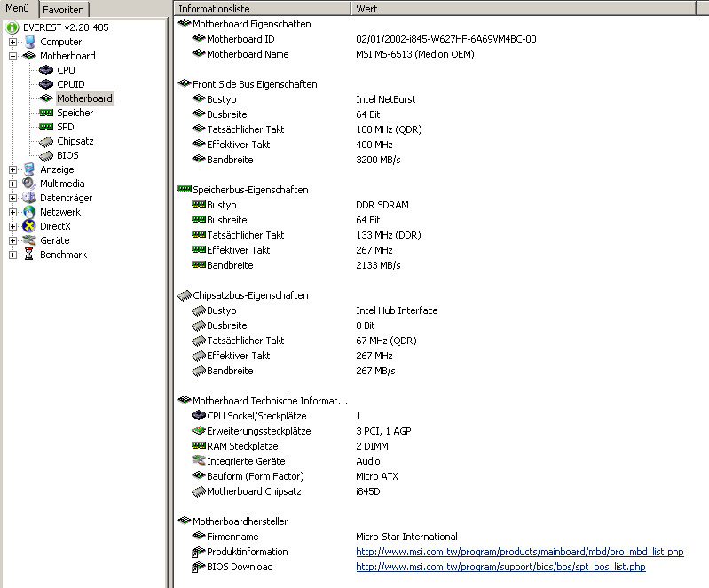
Task: Click the Netzwerk globe icon
Action: (29, 212)
